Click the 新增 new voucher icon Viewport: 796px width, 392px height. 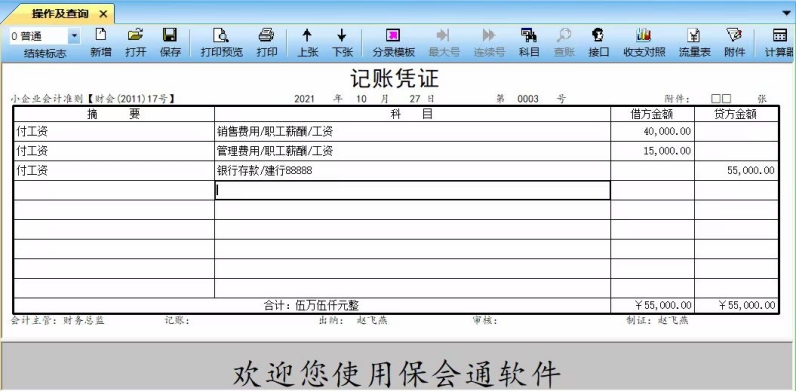tap(101, 42)
